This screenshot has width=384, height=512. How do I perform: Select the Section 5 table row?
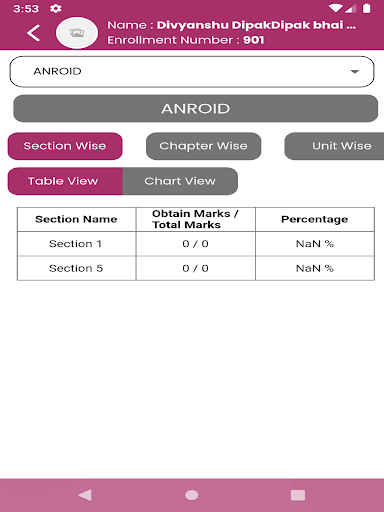tap(196, 268)
